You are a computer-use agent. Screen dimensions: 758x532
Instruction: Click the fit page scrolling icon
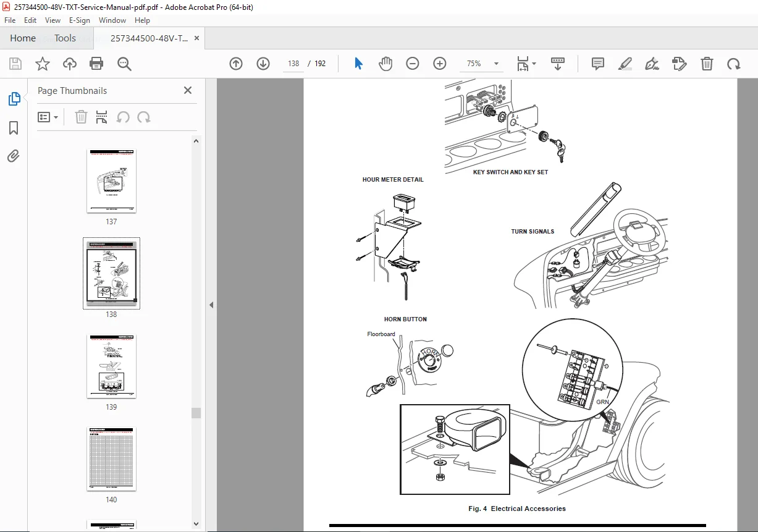coord(523,64)
